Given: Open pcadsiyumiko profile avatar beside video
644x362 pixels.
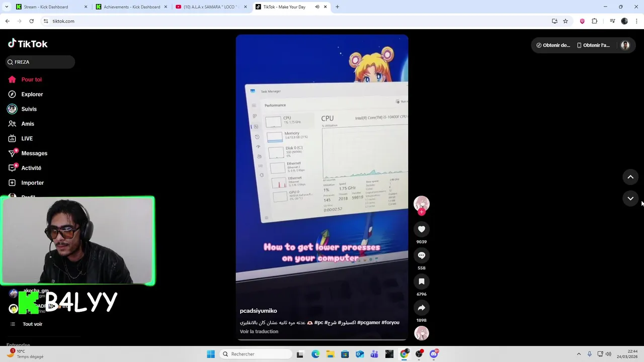Looking at the screenshot, I should (x=421, y=203).
